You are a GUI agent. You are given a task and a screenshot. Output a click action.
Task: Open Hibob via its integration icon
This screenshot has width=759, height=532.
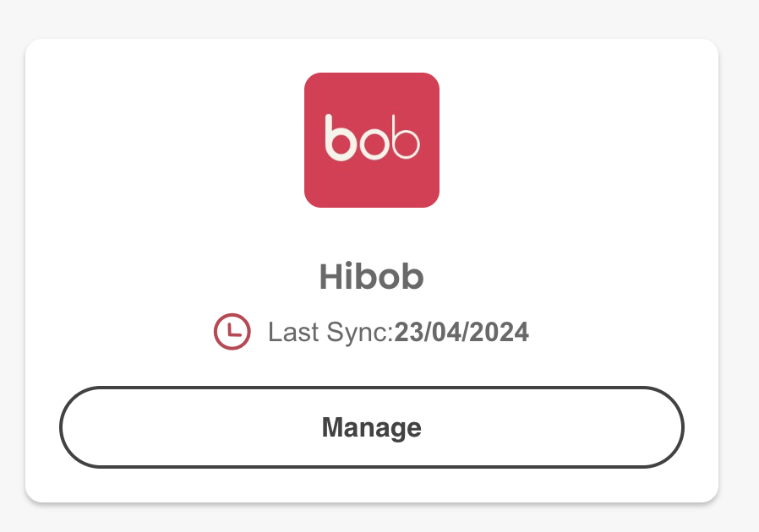point(372,140)
